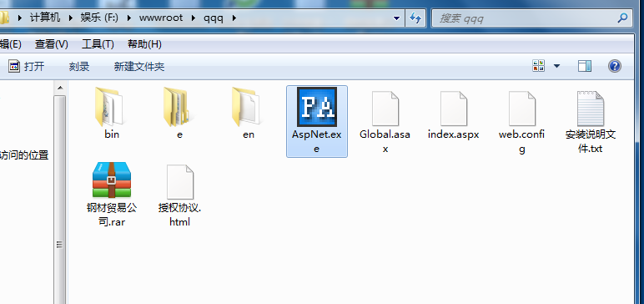The width and height of the screenshot is (644, 304).
Task: Go to wwwroot in address breadcrumb
Action: tap(161, 18)
